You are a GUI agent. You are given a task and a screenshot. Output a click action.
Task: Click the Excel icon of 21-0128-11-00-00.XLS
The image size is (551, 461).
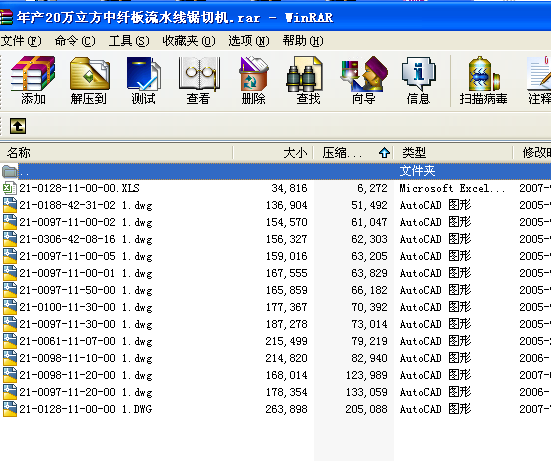point(9,188)
